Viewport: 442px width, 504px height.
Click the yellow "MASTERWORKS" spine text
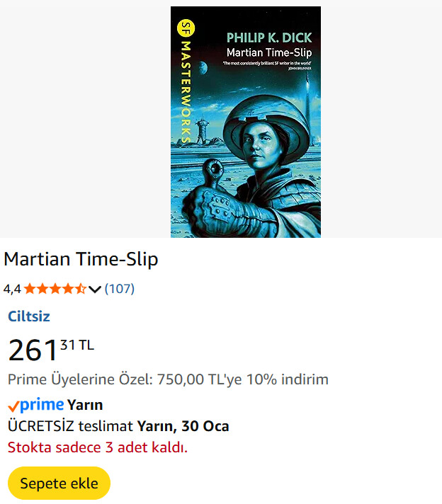click(186, 92)
